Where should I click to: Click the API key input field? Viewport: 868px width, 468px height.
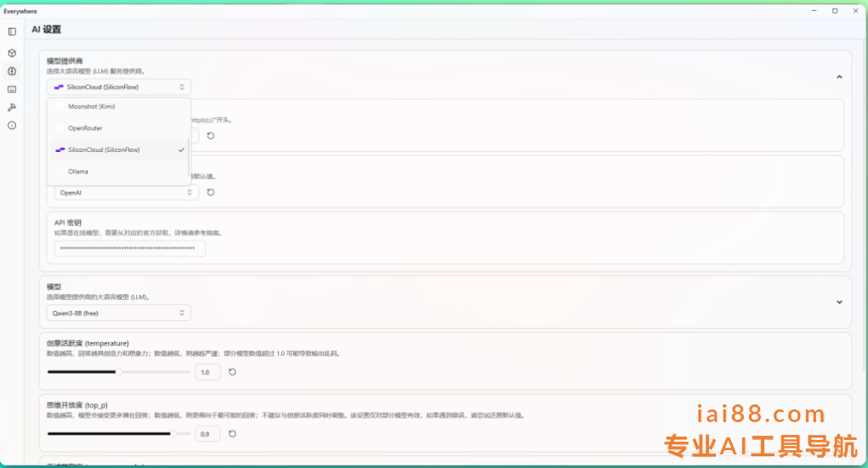click(130, 249)
